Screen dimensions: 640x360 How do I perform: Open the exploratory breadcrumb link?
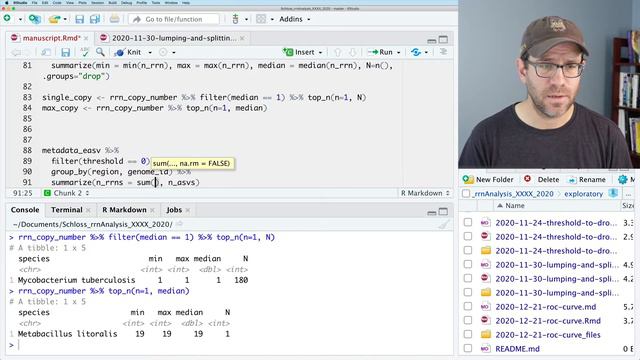pos(583,193)
